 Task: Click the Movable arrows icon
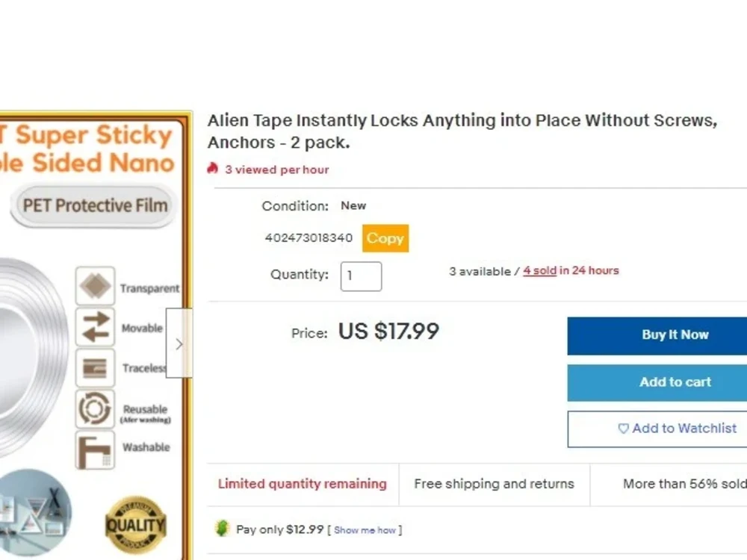(x=96, y=327)
